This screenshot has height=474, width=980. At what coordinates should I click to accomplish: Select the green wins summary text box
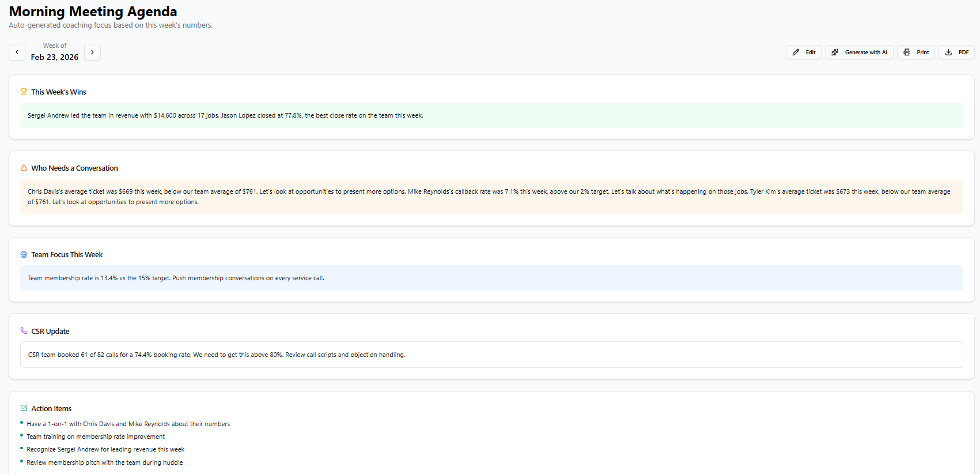click(x=491, y=115)
